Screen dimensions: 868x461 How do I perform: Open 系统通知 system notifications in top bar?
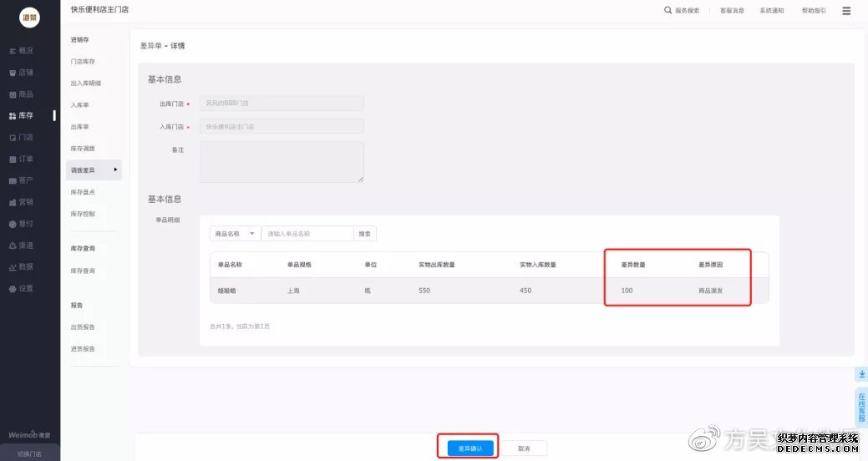pos(772,11)
